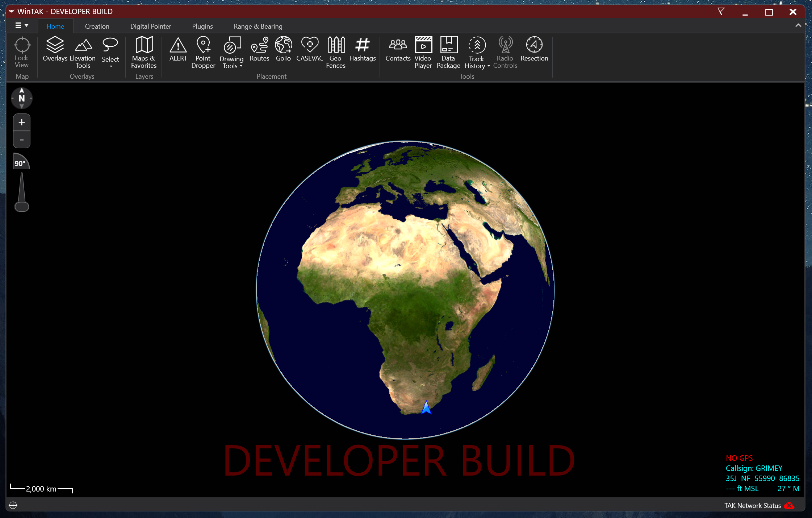
Task: Open the Range & Bearing tab
Action: click(x=258, y=26)
